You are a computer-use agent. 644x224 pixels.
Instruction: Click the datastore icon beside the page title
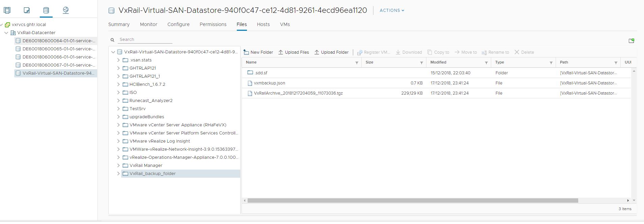111,10
